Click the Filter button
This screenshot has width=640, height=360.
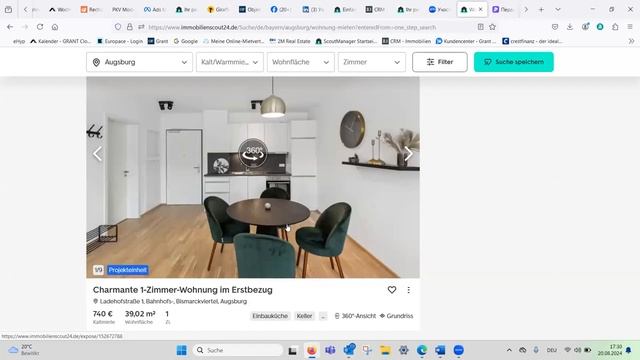coord(440,62)
